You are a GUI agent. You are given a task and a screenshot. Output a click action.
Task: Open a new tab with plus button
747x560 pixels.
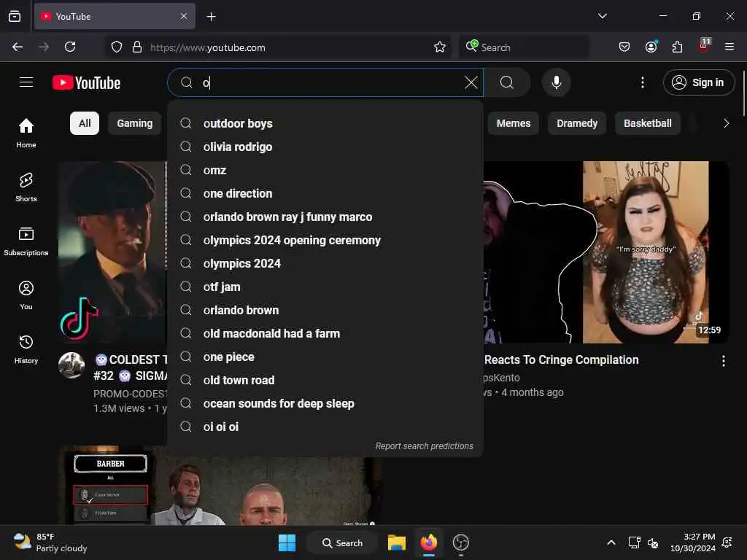(211, 17)
